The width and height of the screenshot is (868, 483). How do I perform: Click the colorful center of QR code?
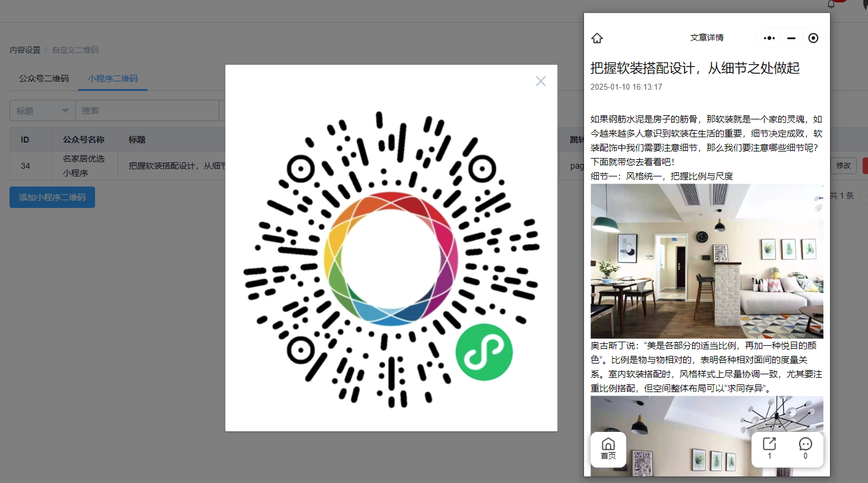[391, 259]
